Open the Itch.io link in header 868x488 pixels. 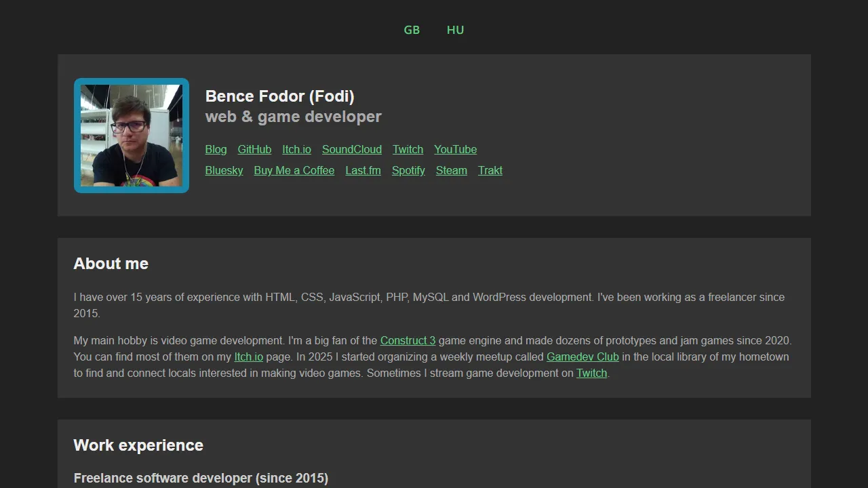[296, 149]
